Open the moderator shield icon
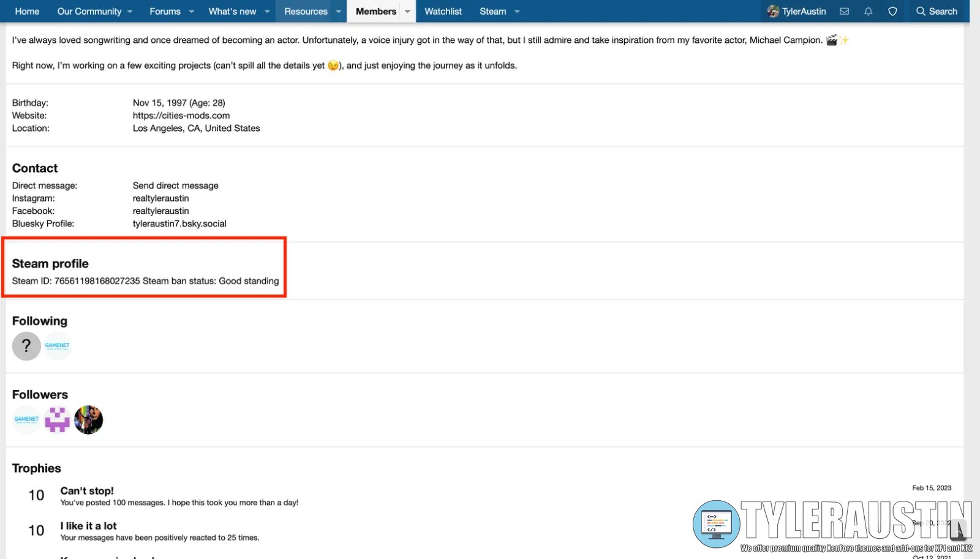 [x=892, y=11]
